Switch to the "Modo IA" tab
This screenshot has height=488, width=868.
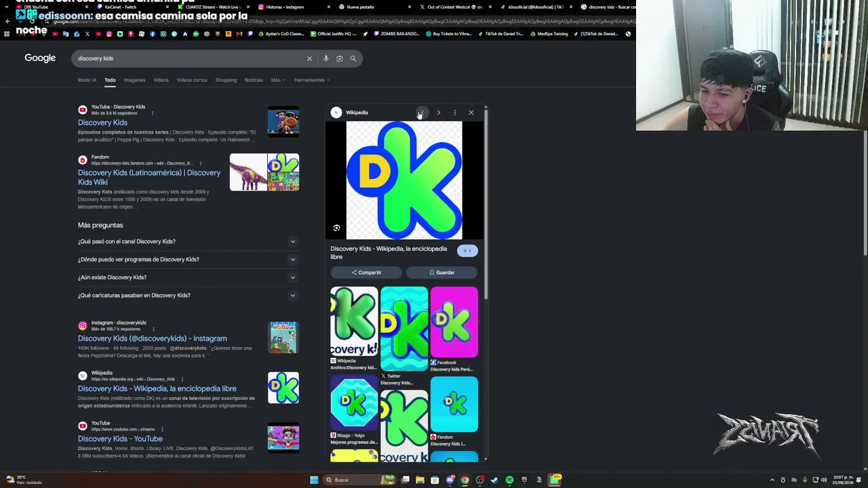87,80
